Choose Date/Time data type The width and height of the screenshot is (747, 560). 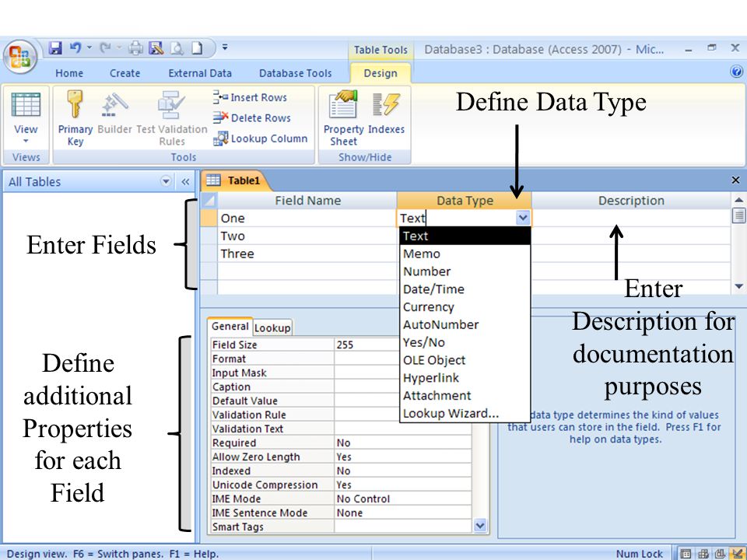click(x=465, y=289)
